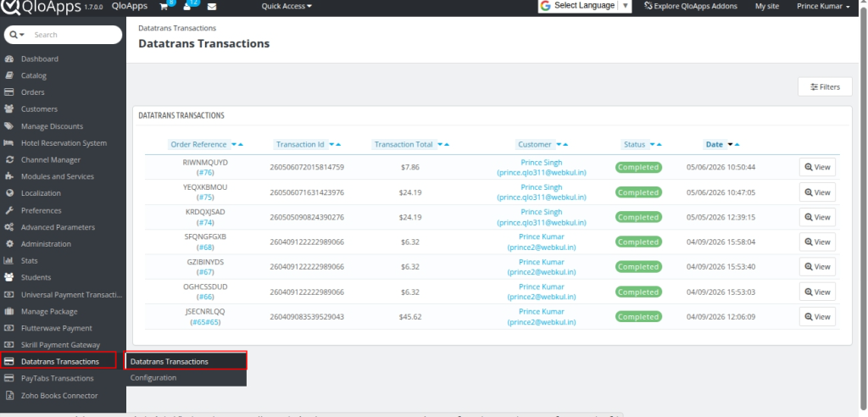Open Explore QloApps Addons
The height and width of the screenshot is (417, 868).
coord(691,6)
